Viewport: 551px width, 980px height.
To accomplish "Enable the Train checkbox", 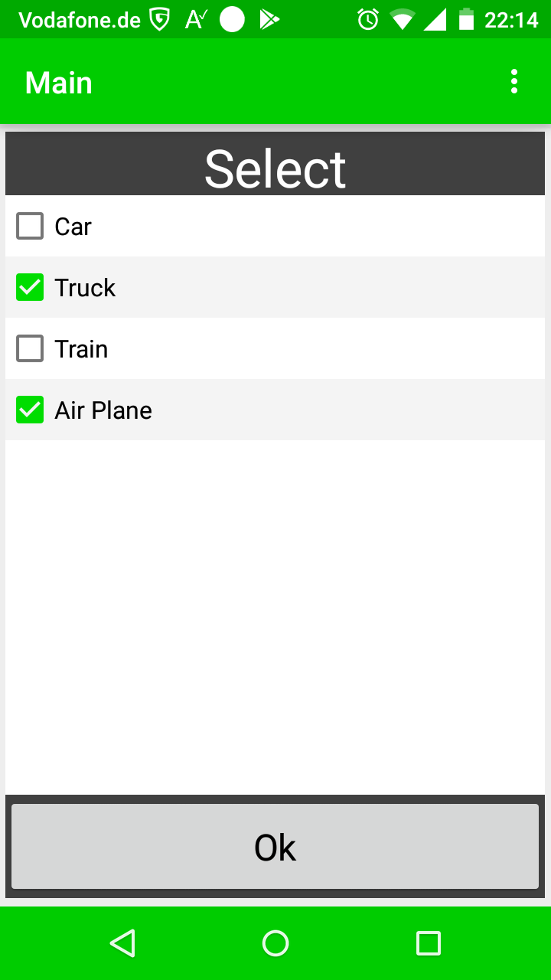I will coord(30,349).
